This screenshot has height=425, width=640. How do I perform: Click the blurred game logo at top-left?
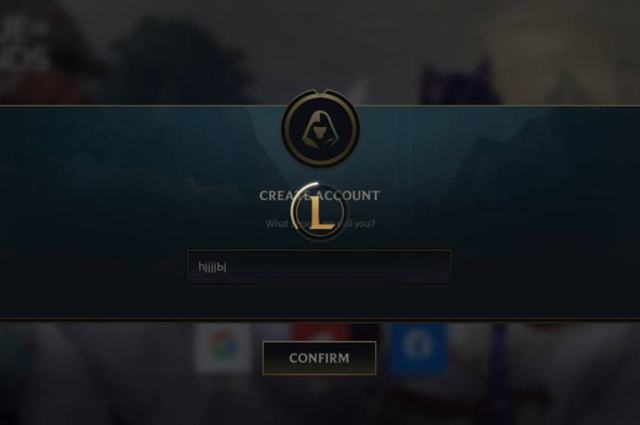coord(24,47)
